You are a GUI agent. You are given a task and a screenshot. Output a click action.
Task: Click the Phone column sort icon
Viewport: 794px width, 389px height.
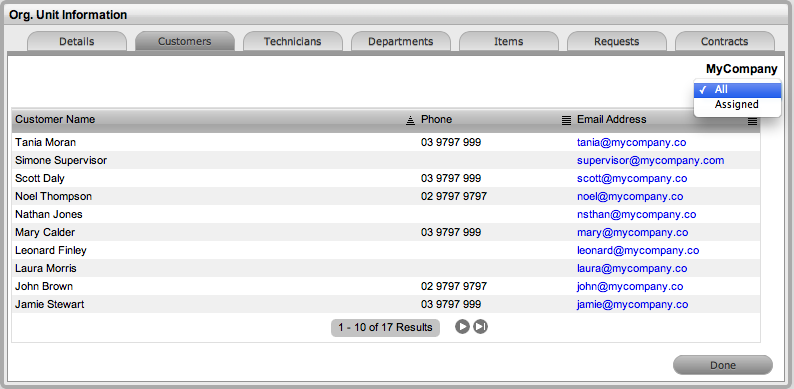[566, 120]
